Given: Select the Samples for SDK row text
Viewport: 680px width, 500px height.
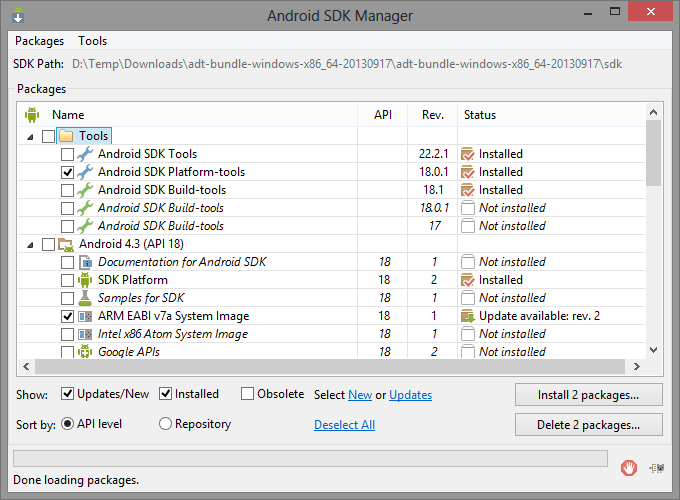Looking at the screenshot, I should [141, 298].
